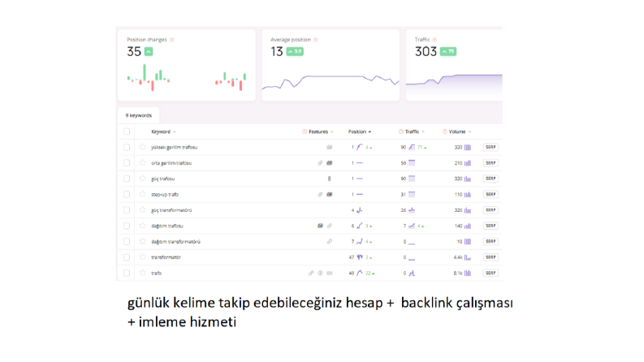644x362 pixels.
Task: Check the 'güç trafosu' row checkbox
Action: 127,179
